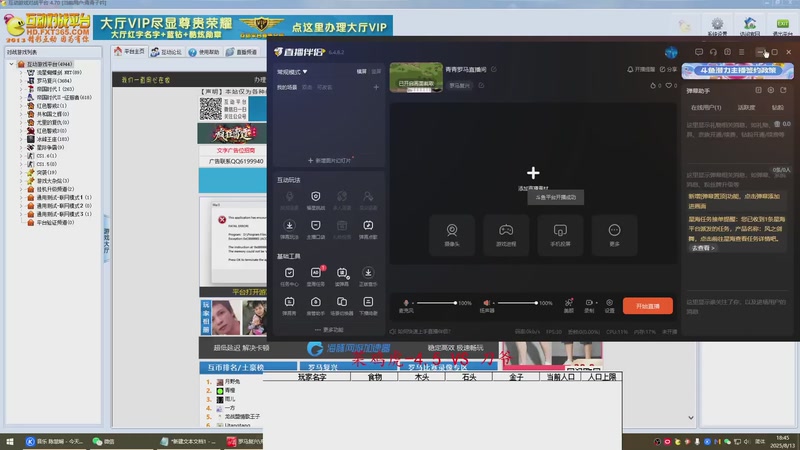Switch to 竖屏 portrait orientation
Screen dimensions: 800x450
[x=376, y=72]
